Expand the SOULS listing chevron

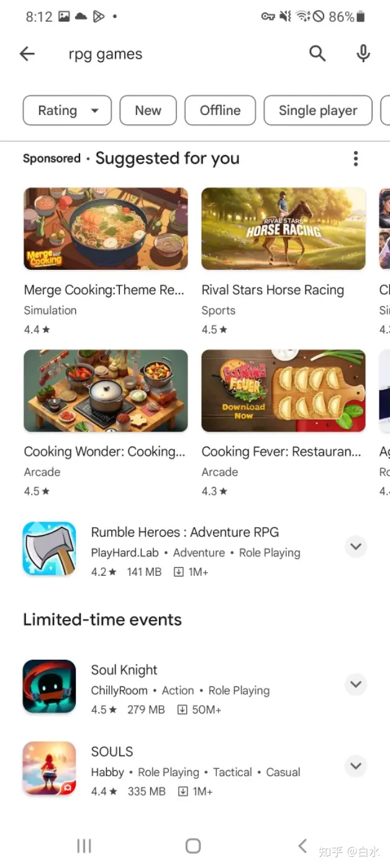pyautogui.click(x=356, y=766)
